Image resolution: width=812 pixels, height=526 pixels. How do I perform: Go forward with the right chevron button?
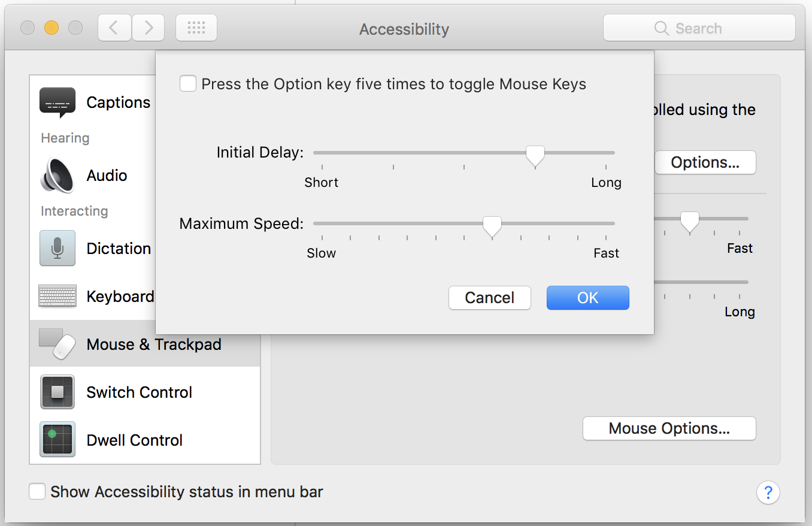point(149,28)
